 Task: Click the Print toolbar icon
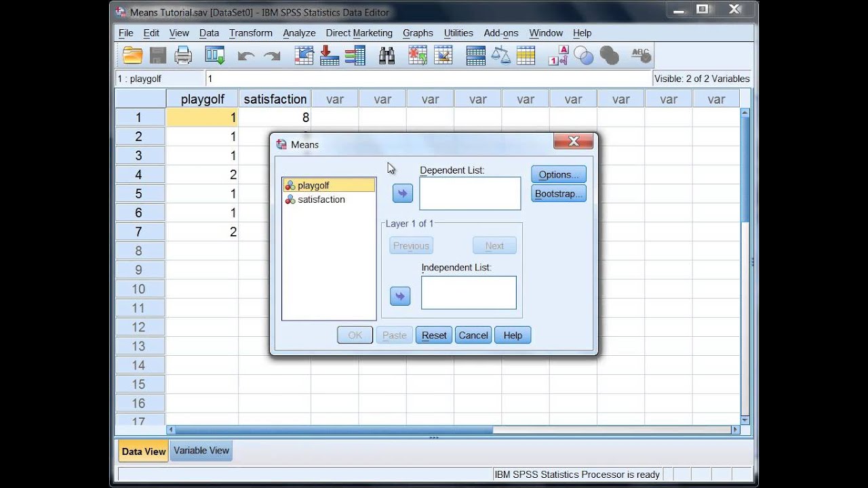[x=184, y=56]
